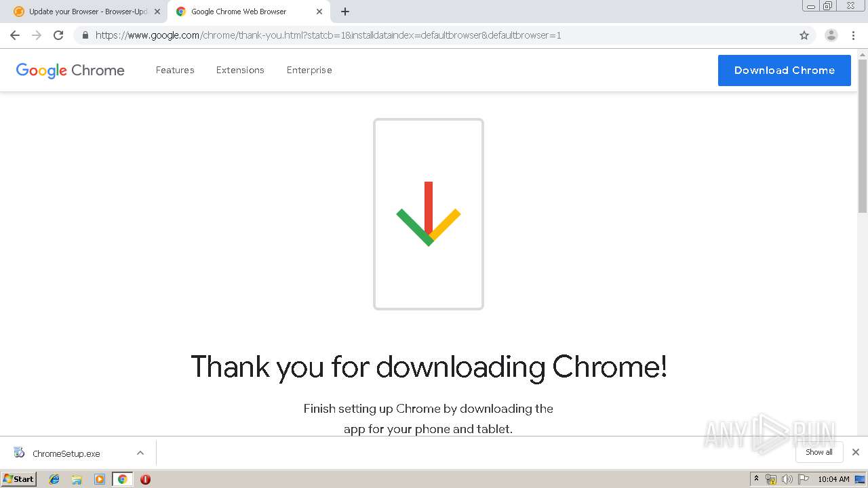Click the Finish setting up Chrome text
The height and width of the screenshot is (488, 868).
(429, 418)
